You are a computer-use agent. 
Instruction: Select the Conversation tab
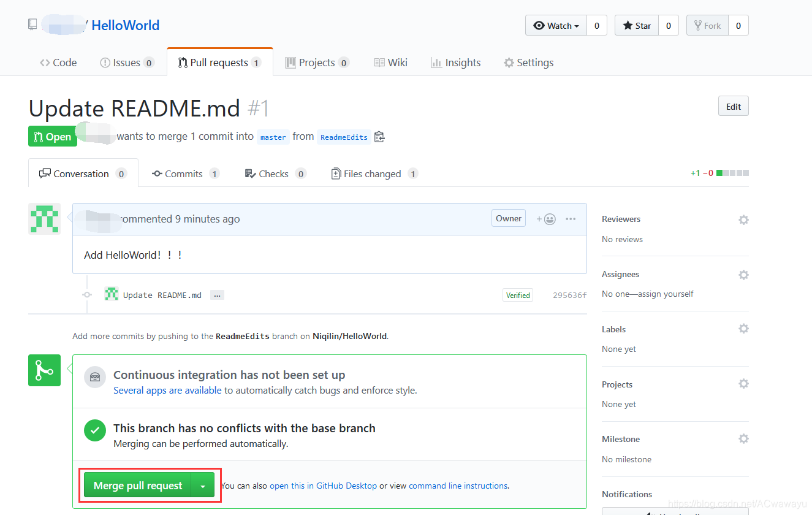pyautogui.click(x=83, y=174)
